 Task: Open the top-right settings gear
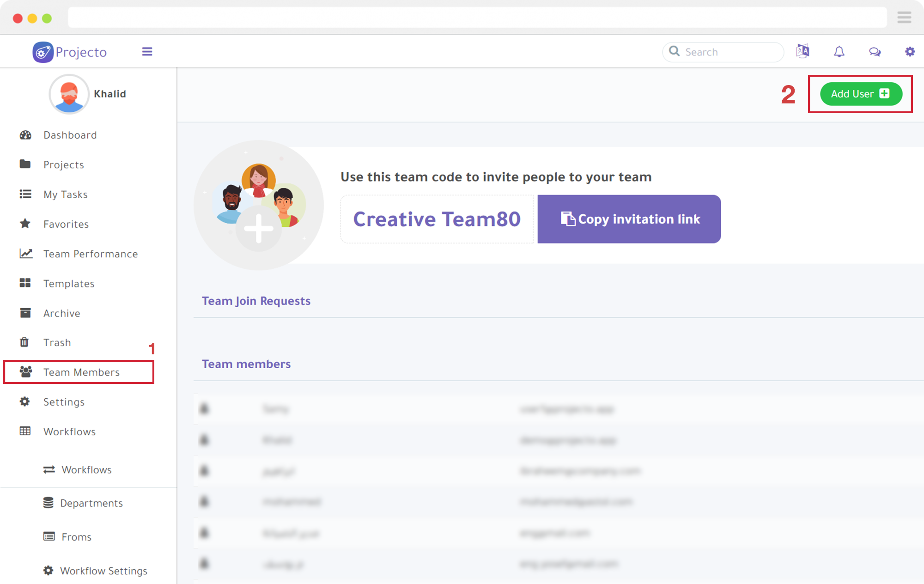tap(910, 52)
